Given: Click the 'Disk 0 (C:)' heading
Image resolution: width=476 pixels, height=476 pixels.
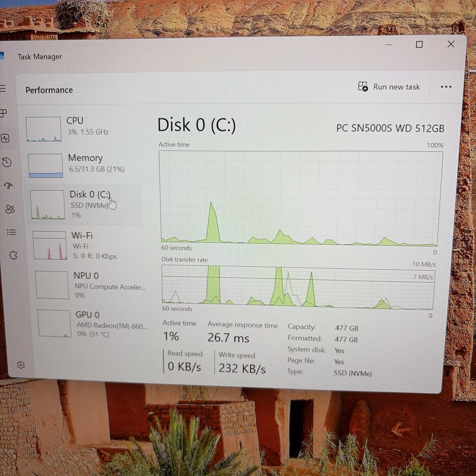Looking at the screenshot, I should point(196,125).
